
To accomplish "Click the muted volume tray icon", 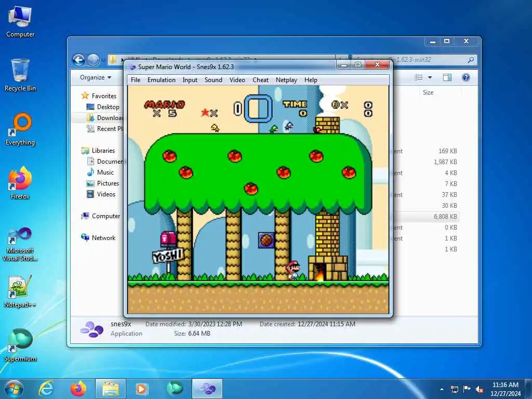I will click(480, 389).
